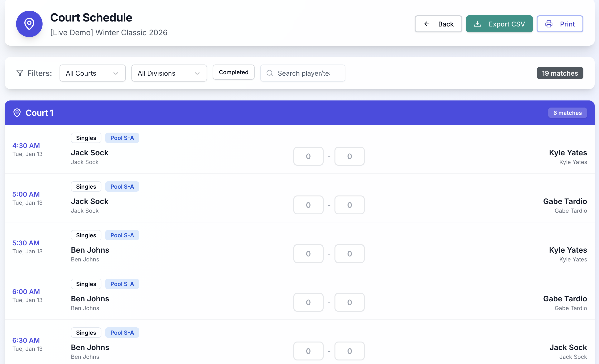599x364 pixels.
Task: Click the printer icon on the Print button
Action: click(549, 24)
